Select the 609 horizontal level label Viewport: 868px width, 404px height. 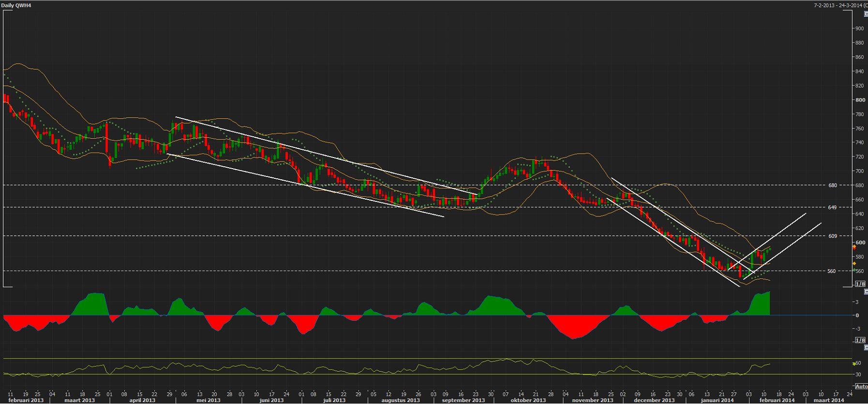pyautogui.click(x=832, y=236)
